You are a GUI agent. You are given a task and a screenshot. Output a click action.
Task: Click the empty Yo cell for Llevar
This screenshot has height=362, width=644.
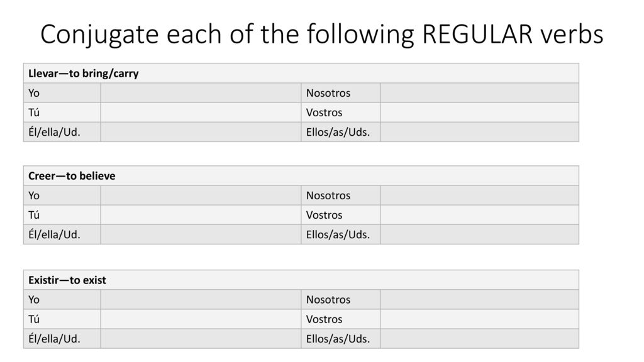pyautogui.click(x=201, y=93)
